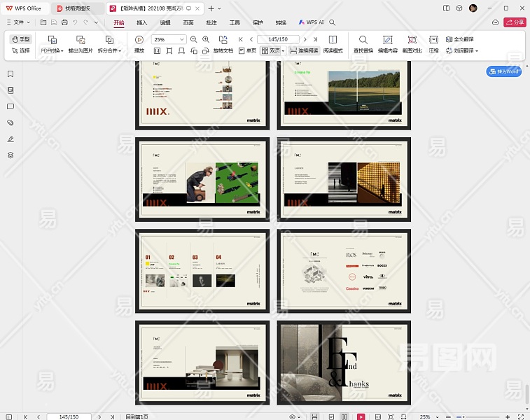Click the 旋转文档 rotate document icon

pyautogui.click(x=223, y=40)
